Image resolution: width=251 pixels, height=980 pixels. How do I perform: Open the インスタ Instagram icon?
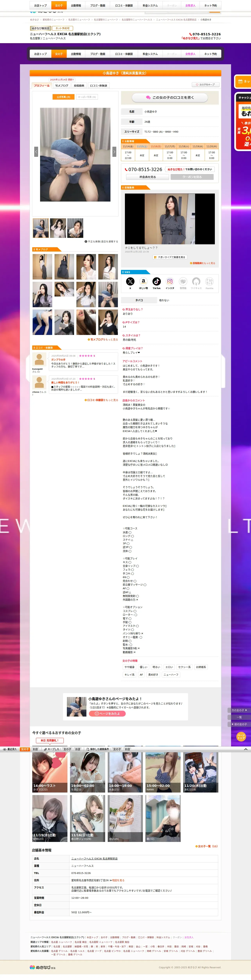(x=170, y=281)
